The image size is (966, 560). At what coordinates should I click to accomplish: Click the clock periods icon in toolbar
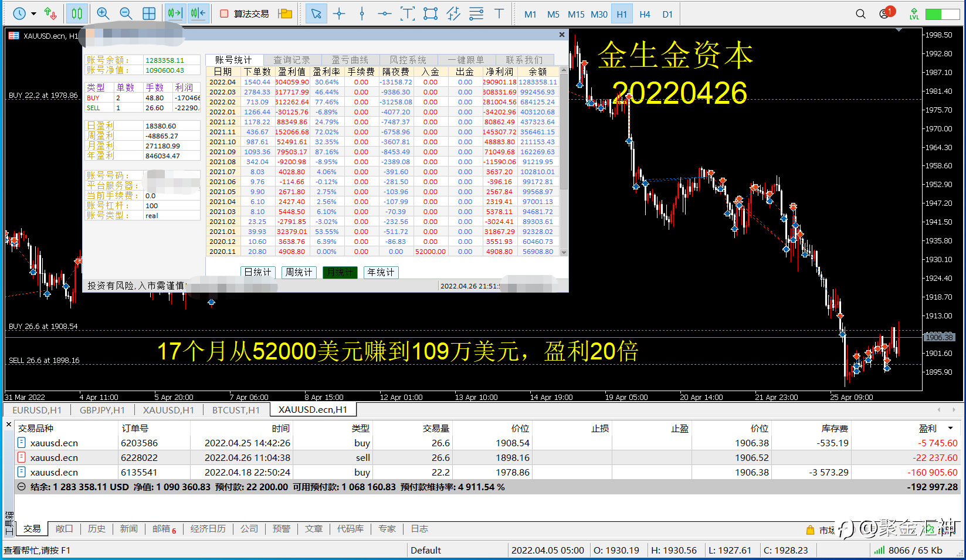[x=19, y=13]
